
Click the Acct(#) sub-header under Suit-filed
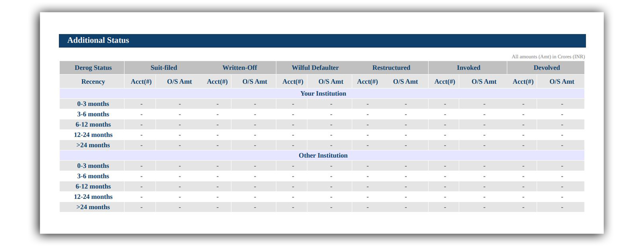tap(141, 82)
